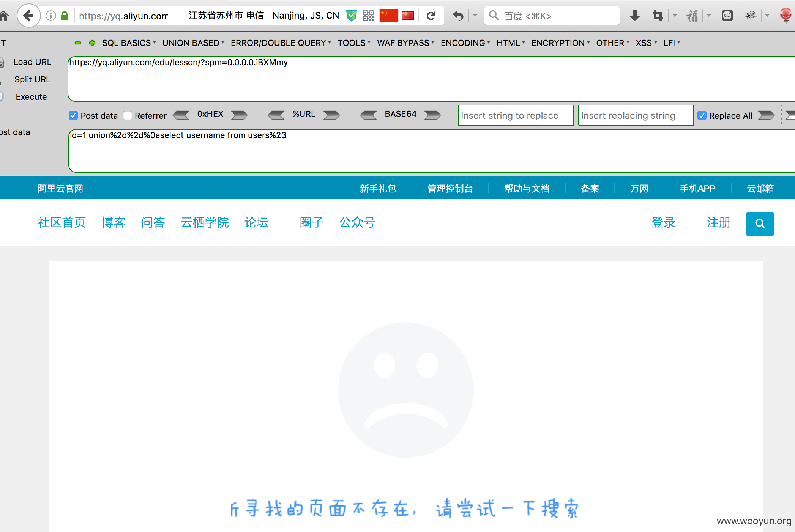The width and height of the screenshot is (795, 532).
Task: Select the second China flag icon
Action: 408,16
